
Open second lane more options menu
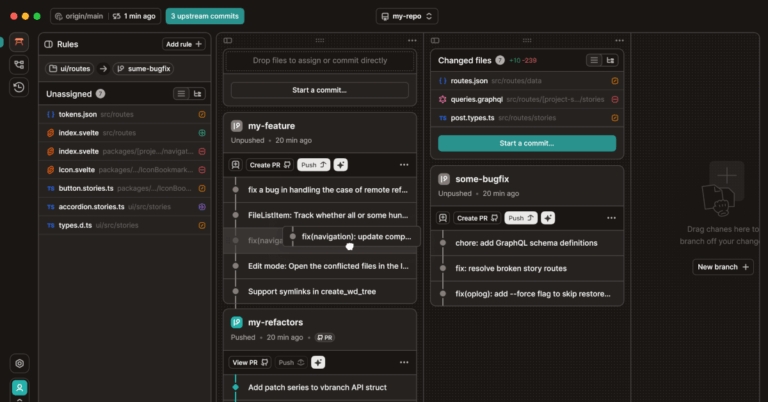click(619, 41)
